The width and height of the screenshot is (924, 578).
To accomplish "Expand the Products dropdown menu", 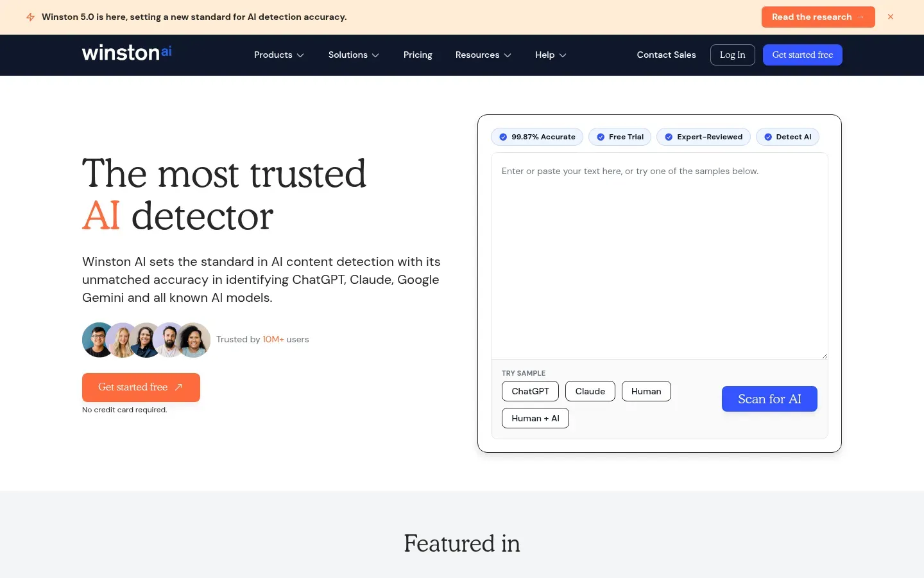I will (x=279, y=55).
